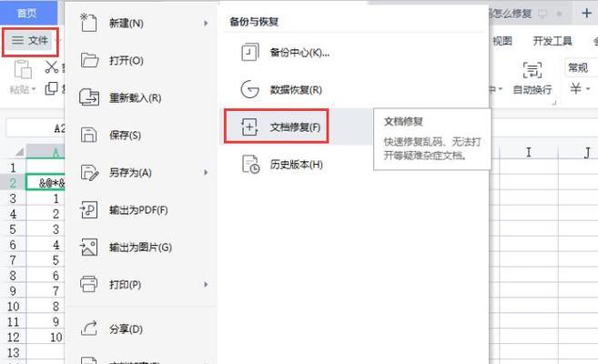The width and height of the screenshot is (598, 364).
Task: Click the 保存(S) save icon
Action: pyautogui.click(x=89, y=135)
